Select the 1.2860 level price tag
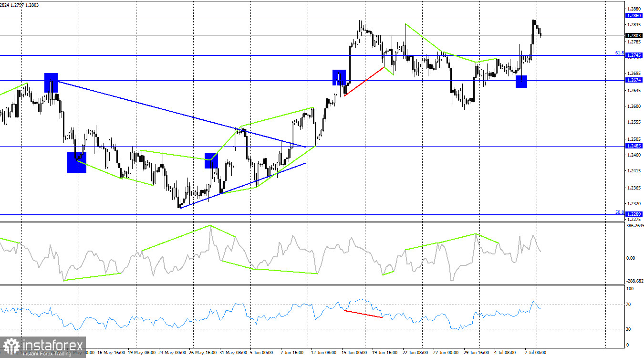The image size is (644, 358). [x=634, y=16]
